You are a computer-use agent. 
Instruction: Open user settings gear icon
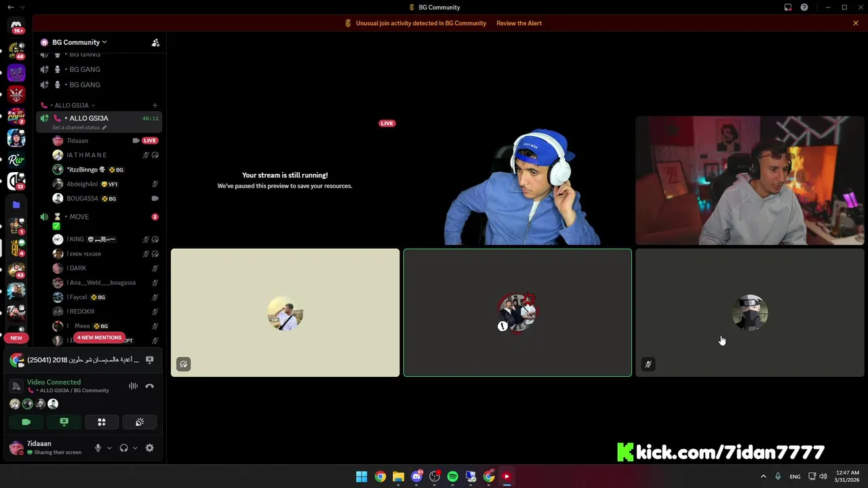150,448
